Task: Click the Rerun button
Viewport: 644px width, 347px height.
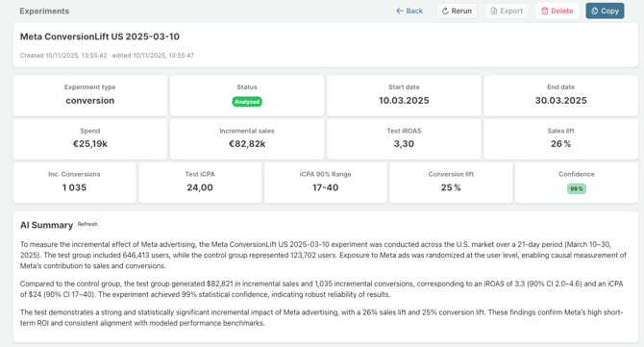Action: click(457, 12)
